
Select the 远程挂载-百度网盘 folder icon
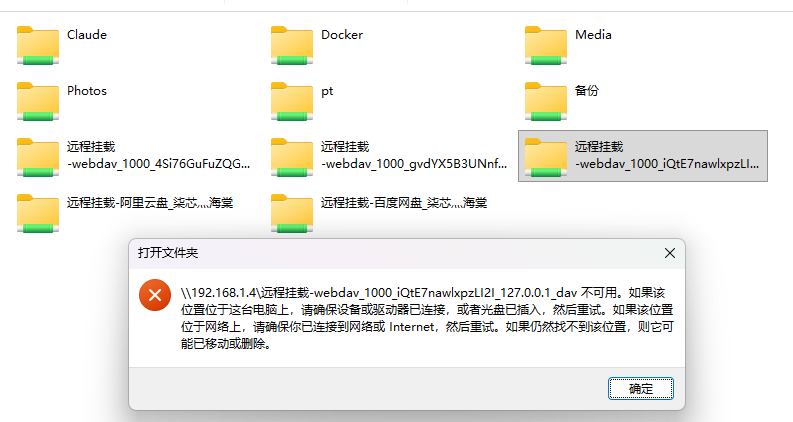click(x=292, y=214)
